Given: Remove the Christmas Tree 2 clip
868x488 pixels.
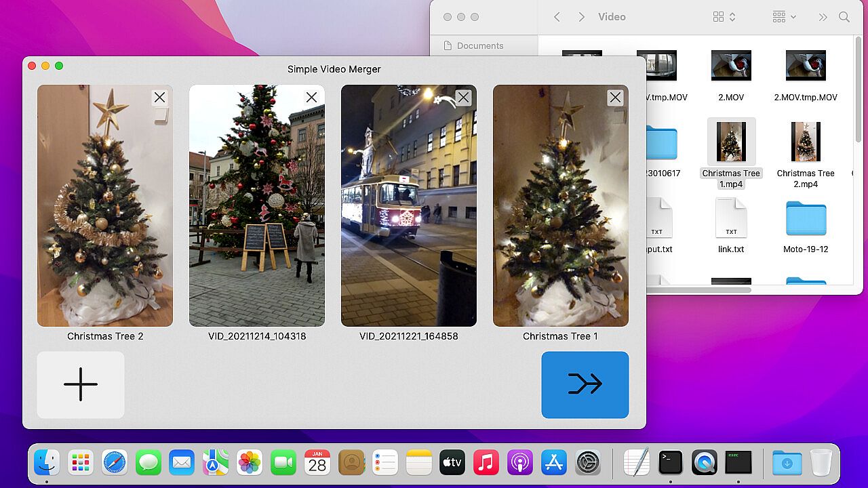Looking at the screenshot, I should pos(159,98).
